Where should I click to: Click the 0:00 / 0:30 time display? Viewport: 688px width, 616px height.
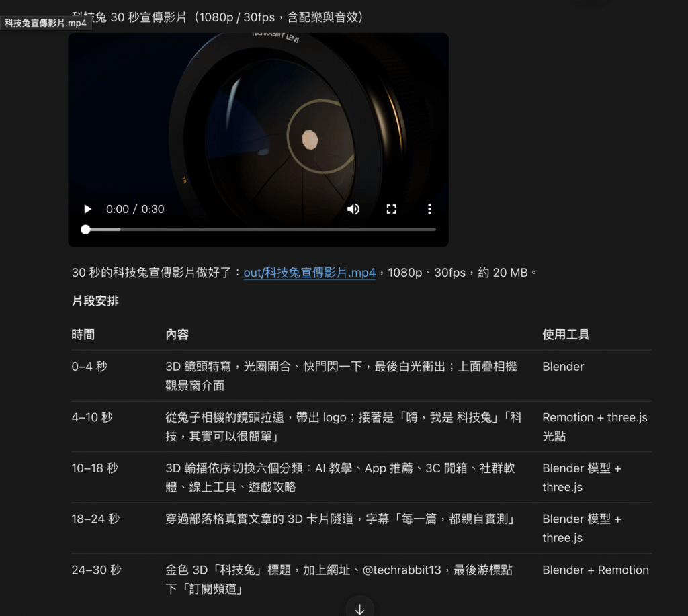tap(135, 209)
